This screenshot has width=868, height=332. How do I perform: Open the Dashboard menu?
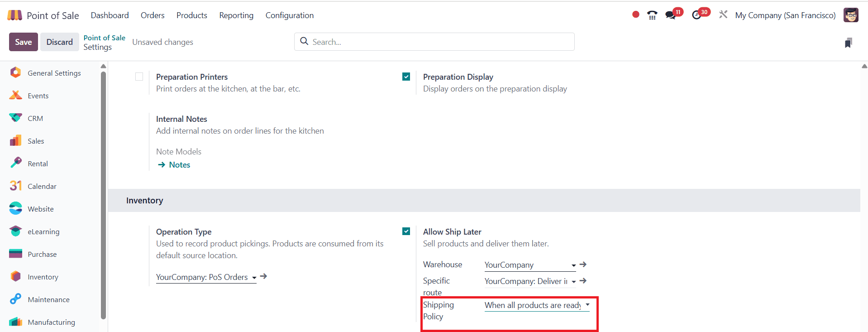(x=110, y=15)
